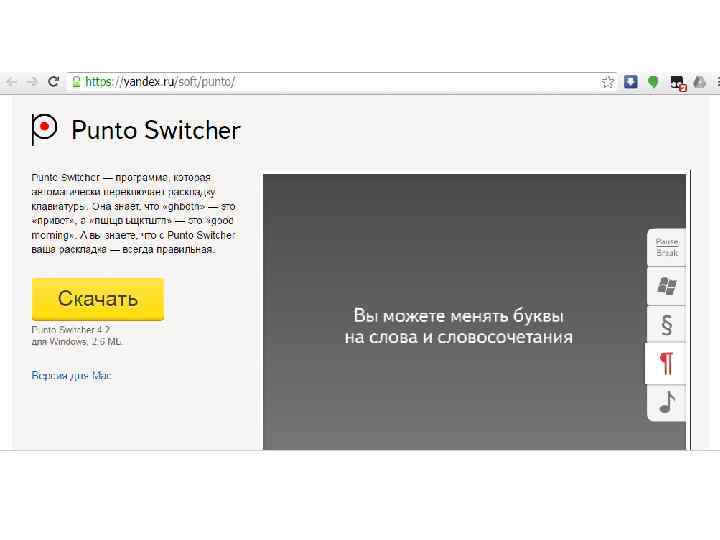Screen dimensions: 720x540
Task: Click the browser back arrow
Action: pyautogui.click(x=11, y=82)
